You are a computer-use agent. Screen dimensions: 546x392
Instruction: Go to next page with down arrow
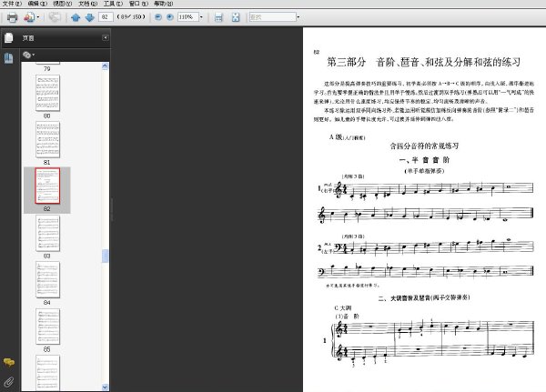[89, 17]
